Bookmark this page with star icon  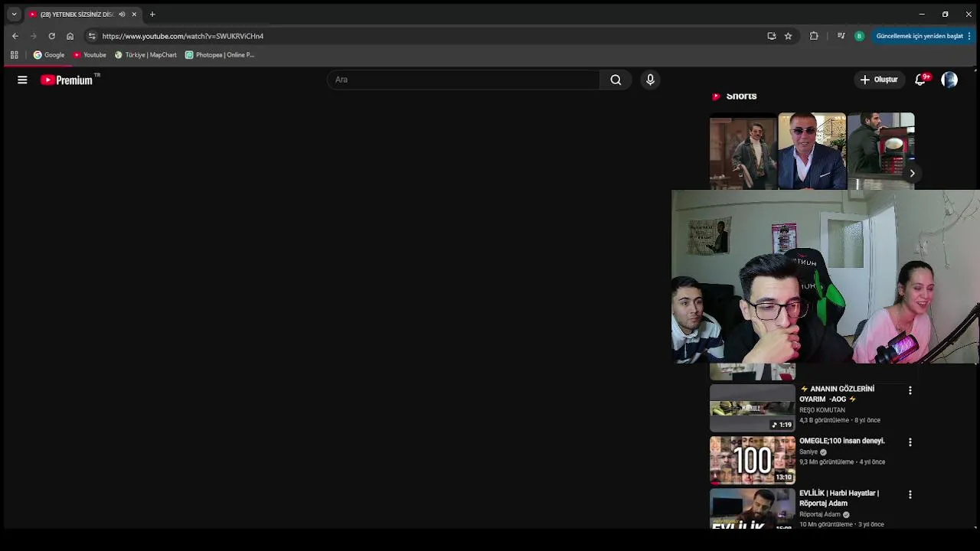[x=788, y=36]
